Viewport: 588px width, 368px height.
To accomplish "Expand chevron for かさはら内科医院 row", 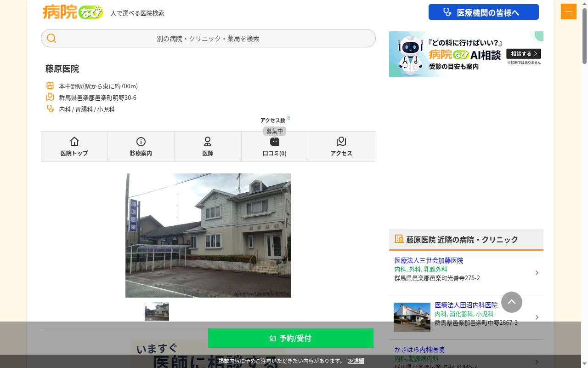I will coord(537,362).
